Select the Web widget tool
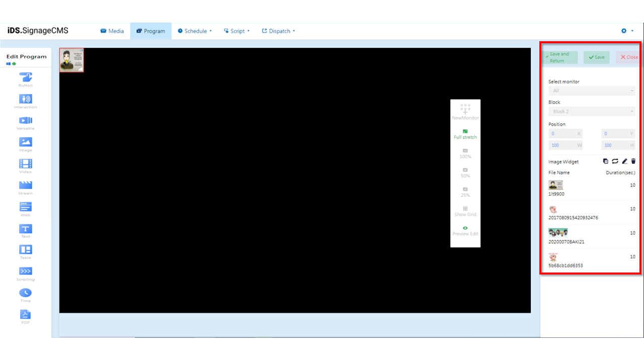The width and height of the screenshot is (644, 362). (26, 208)
